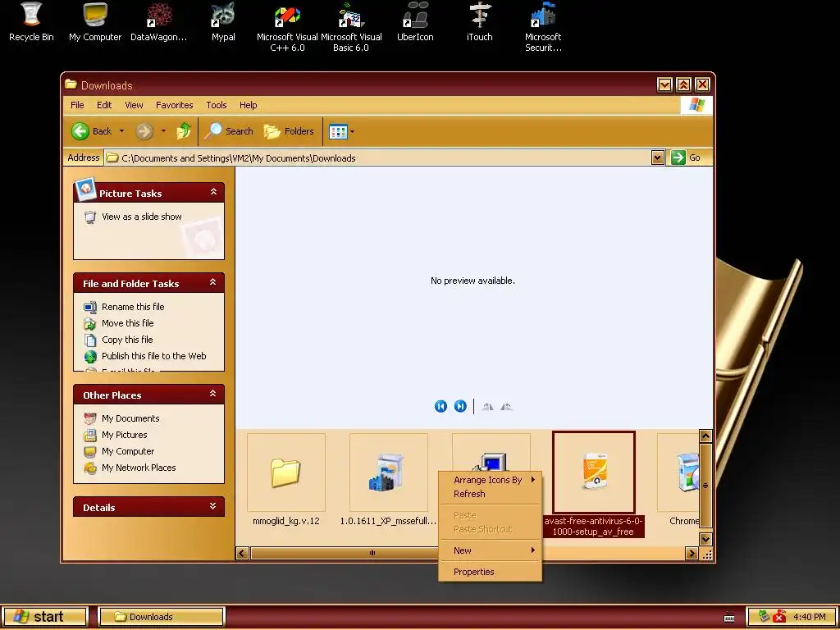Open Arrange Icons By submenu
Viewport: 840px width, 630px height.
coord(491,480)
